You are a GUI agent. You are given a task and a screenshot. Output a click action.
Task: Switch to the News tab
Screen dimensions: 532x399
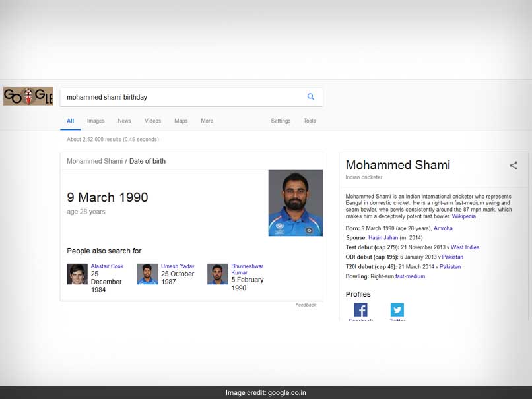tap(124, 121)
